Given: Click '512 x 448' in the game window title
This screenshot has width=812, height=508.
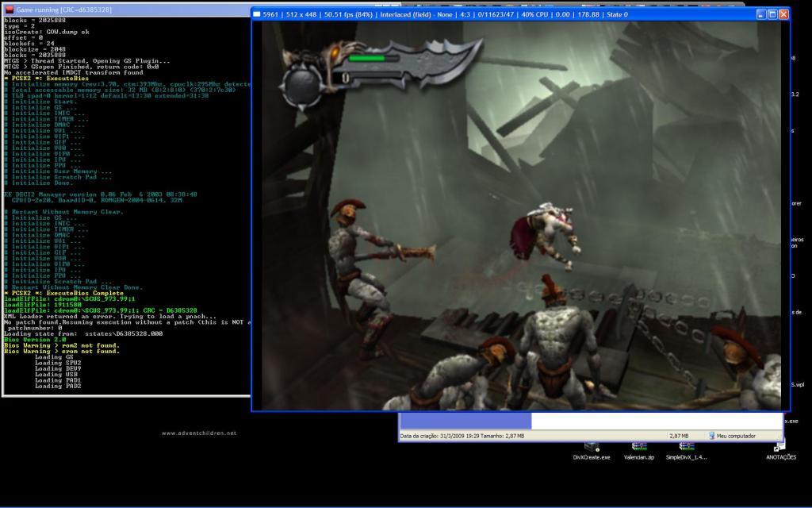Looking at the screenshot, I should pos(301,14).
